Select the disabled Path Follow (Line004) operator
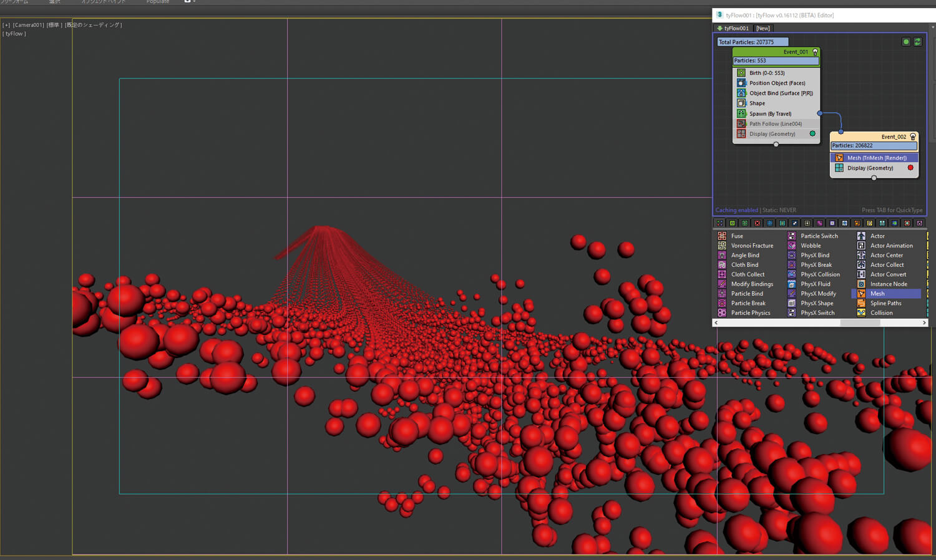Screen dimensions: 936x560 click(x=776, y=123)
